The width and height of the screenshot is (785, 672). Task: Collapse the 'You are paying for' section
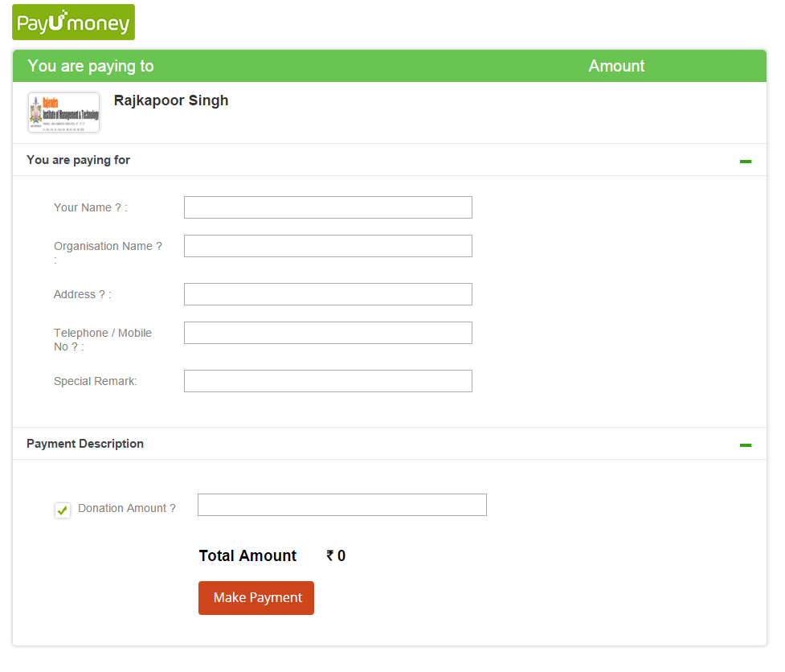coord(746,161)
